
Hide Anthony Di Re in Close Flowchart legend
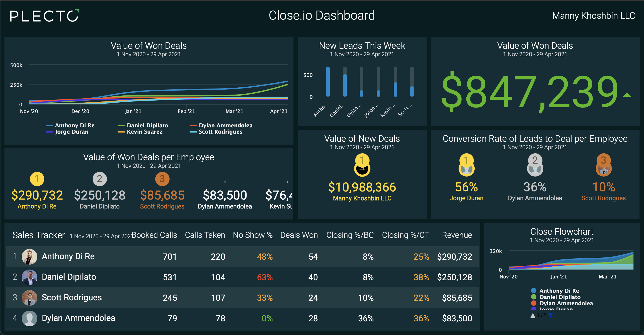(555, 291)
